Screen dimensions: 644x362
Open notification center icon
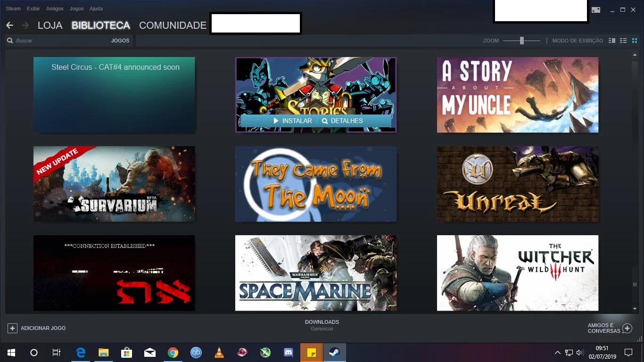(628, 353)
